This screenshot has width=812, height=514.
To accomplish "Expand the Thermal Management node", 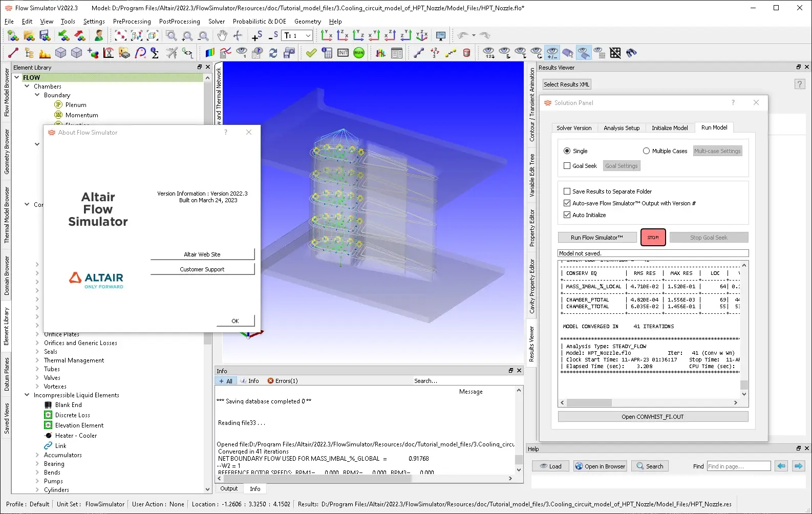I will (37, 360).
